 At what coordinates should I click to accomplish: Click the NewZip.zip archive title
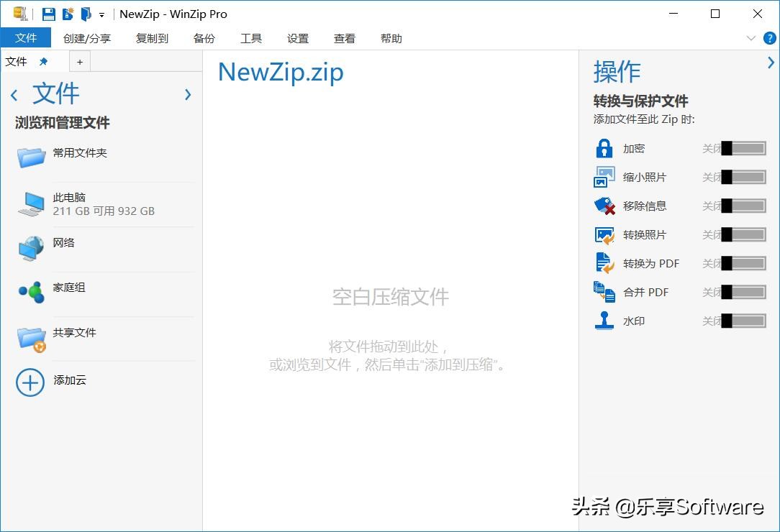point(281,73)
